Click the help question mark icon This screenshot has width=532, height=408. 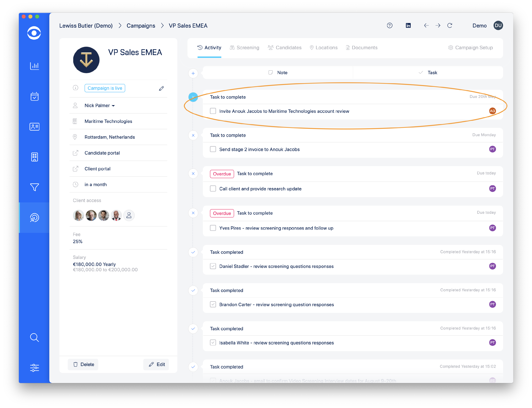click(x=390, y=25)
